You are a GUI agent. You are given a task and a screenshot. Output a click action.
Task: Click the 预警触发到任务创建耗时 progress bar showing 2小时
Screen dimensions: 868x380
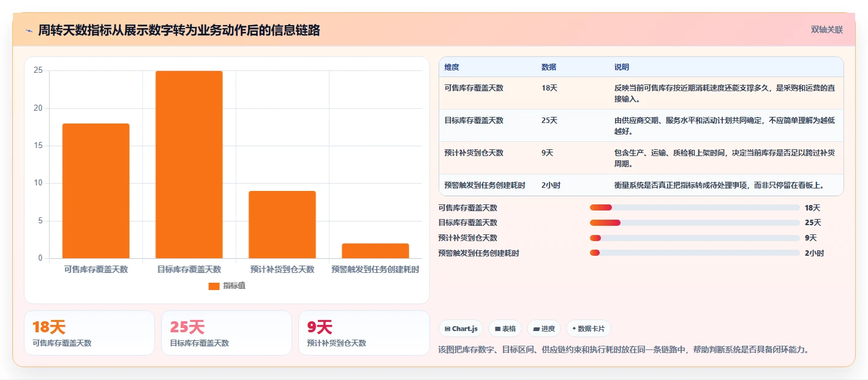[x=695, y=253]
